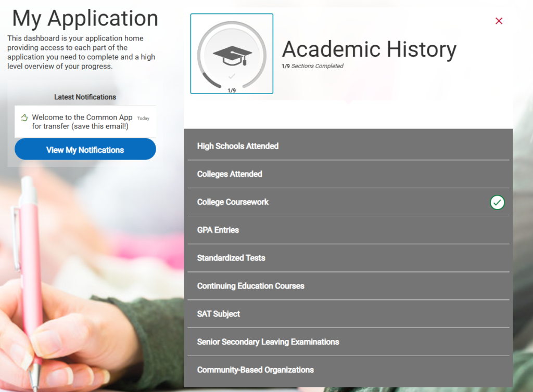
Task: Click the thumbs-up icon beside the welcome notification
Action: 24,118
